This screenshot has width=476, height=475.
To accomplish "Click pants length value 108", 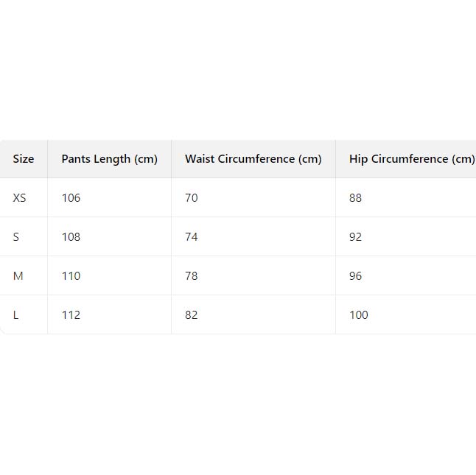I will (x=71, y=237).
